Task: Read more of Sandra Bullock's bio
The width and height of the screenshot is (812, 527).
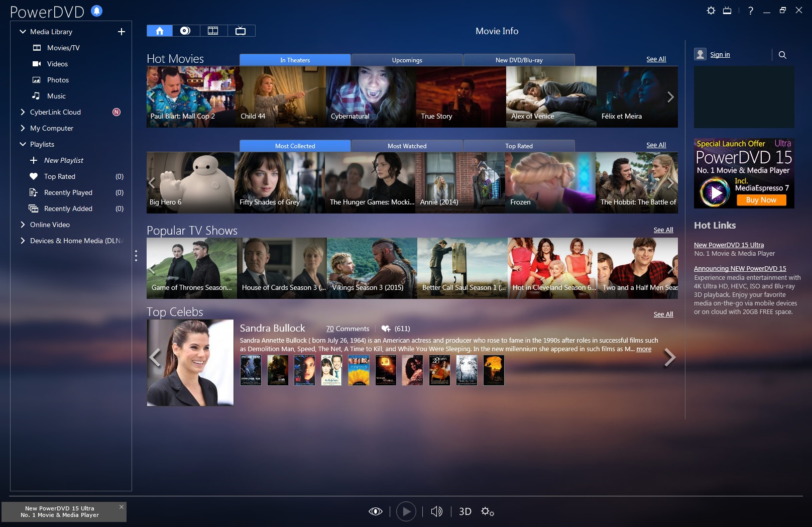Action: 644,349
